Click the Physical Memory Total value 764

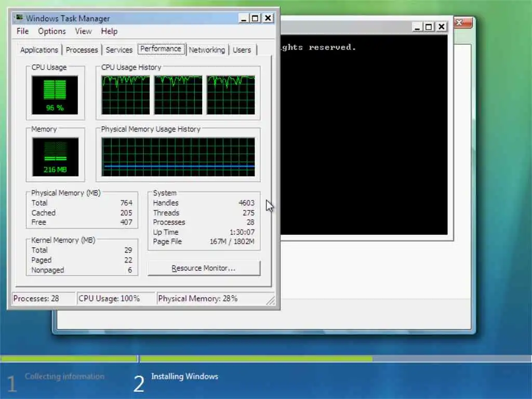126,203
